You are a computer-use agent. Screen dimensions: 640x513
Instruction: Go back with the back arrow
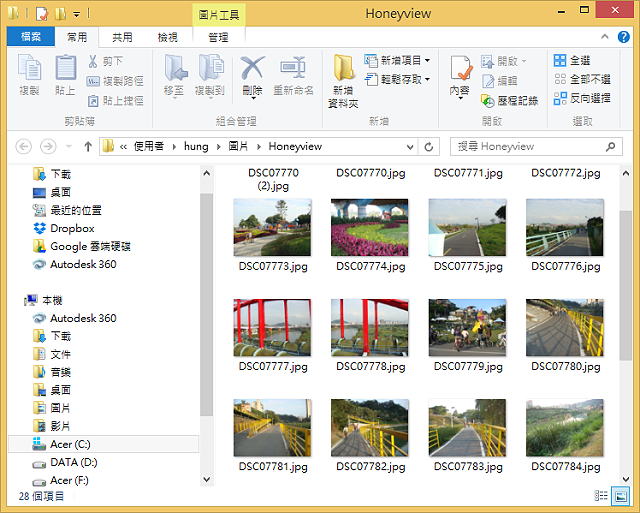click(24, 147)
